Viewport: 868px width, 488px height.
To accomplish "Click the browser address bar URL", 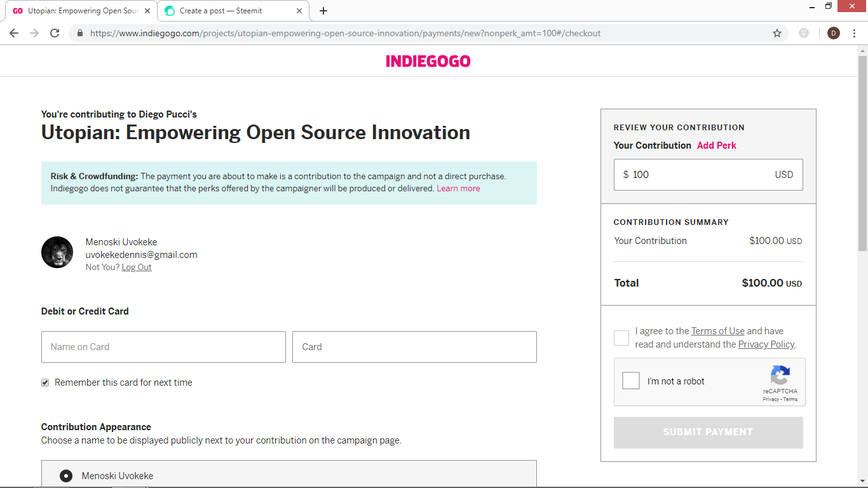I will tap(345, 33).
